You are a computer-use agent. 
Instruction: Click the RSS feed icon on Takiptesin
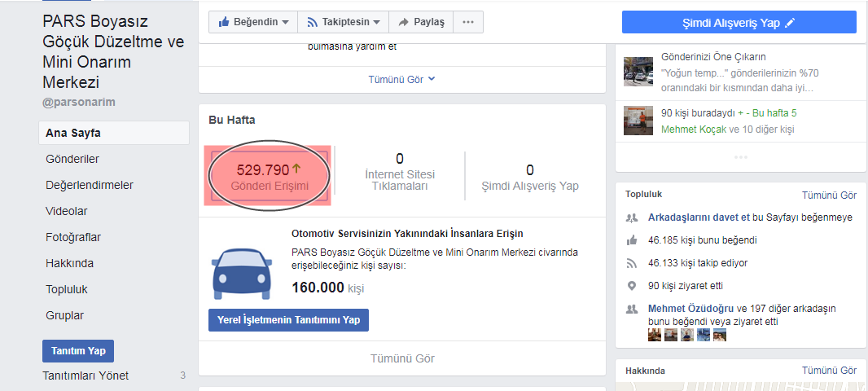[313, 23]
